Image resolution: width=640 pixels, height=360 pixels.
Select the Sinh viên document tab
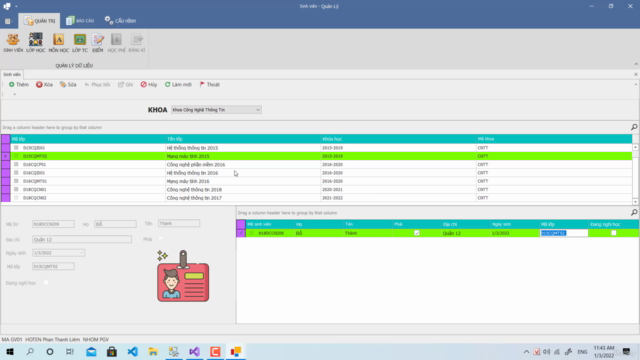[12, 74]
